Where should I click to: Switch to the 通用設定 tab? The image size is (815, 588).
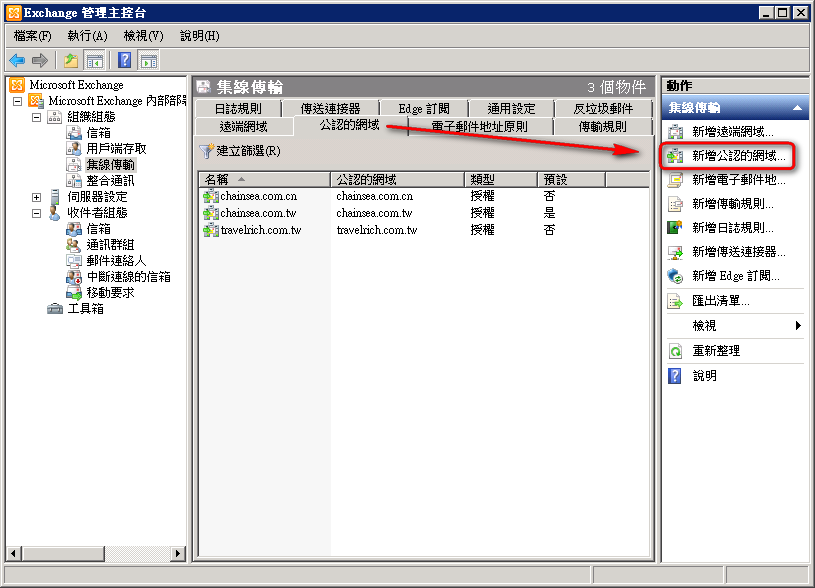(x=511, y=109)
